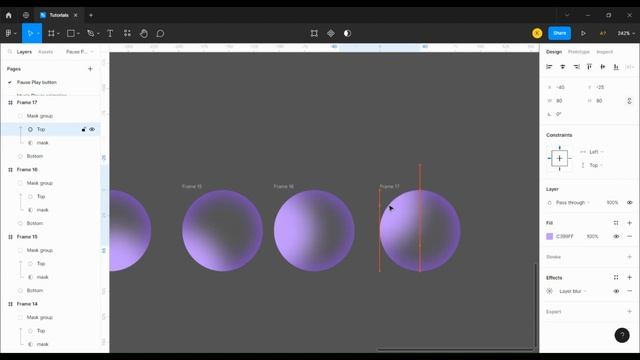Select the Rectangle shape tool
The image size is (640, 360).
click(x=71, y=33)
